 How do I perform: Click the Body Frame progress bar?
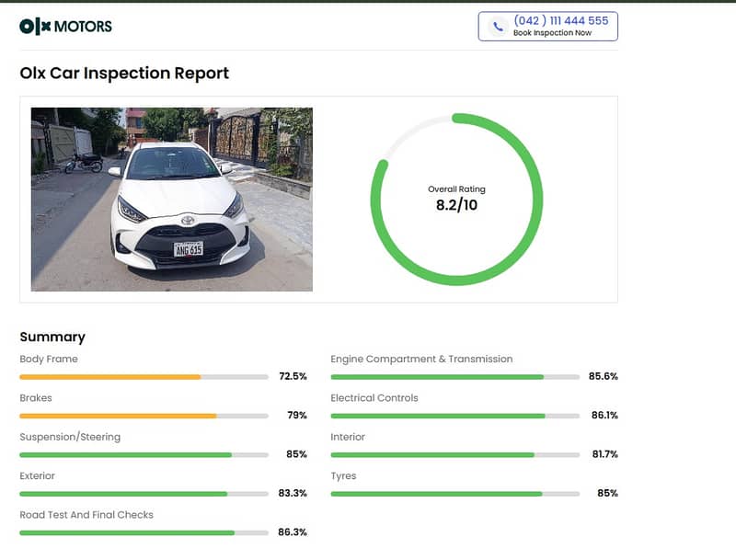tap(144, 377)
